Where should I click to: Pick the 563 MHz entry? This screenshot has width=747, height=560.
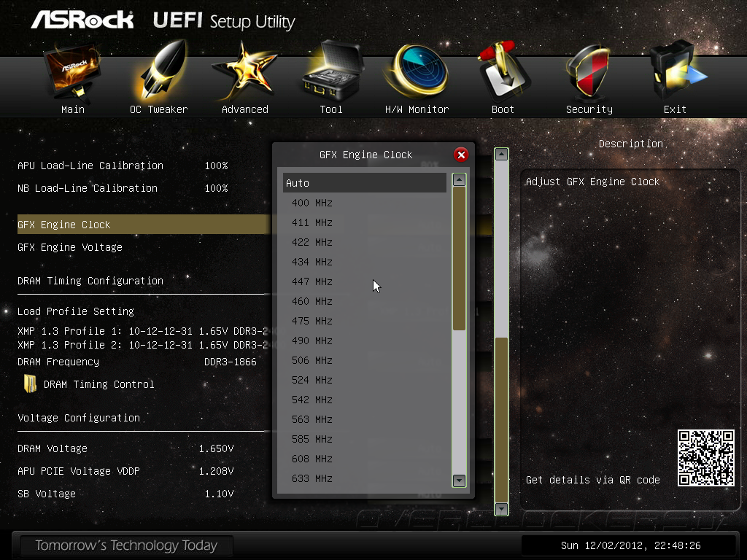point(365,419)
